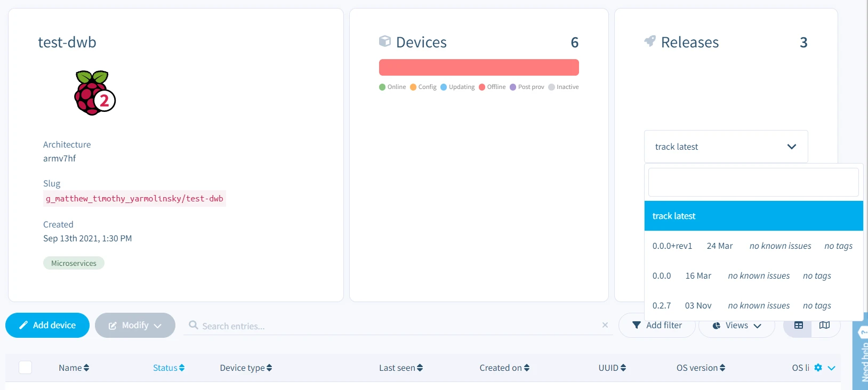Click the Raspberry Pi 2 device logo
The image size is (868, 390).
click(x=94, y=93)
